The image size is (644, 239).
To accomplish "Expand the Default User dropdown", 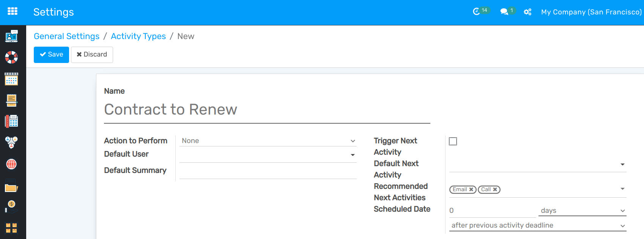I will click(x=353, y=155).
